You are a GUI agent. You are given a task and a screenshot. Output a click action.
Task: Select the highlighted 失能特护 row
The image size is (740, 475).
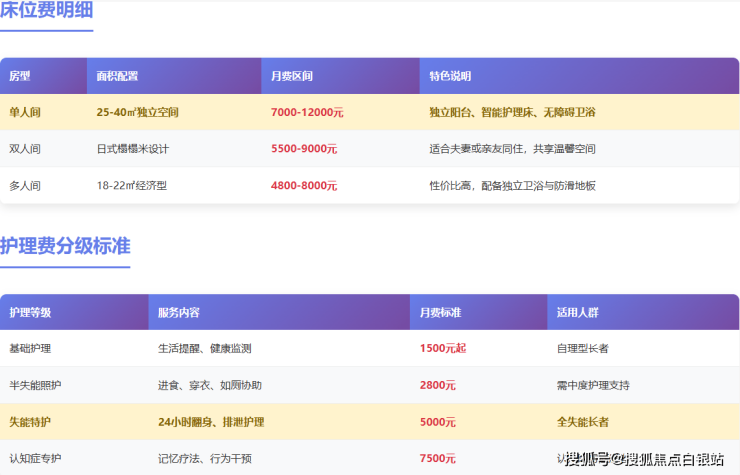(x=370, y=422)
